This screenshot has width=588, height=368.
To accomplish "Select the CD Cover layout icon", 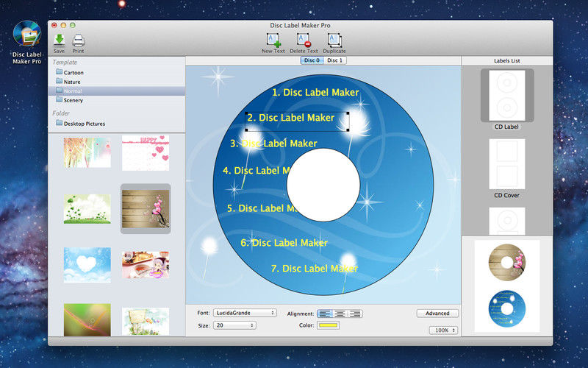I will (506, 165).
